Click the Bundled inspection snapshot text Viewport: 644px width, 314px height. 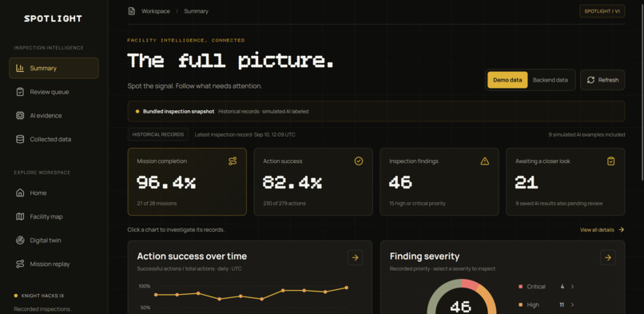(x=179, y=111)
